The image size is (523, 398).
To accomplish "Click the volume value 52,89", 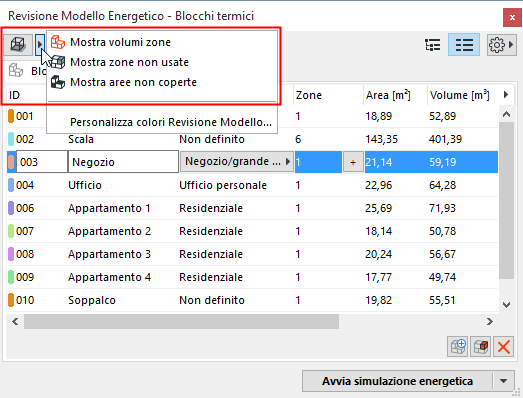I will point(443,116).
